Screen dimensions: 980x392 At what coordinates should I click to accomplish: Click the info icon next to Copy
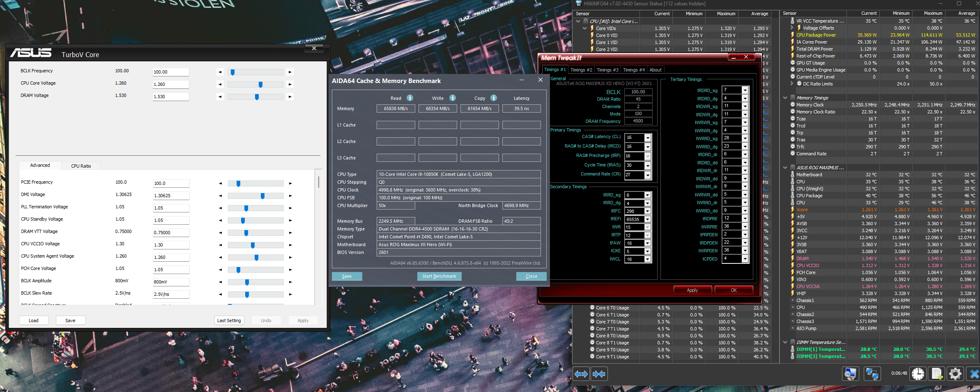(x=494, y=98)
